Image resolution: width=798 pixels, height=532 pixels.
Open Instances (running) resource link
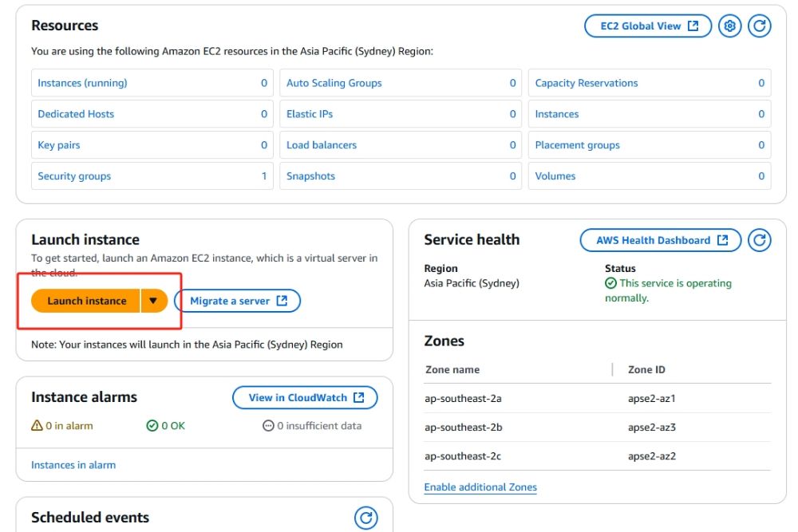click(x=82, y=83)
